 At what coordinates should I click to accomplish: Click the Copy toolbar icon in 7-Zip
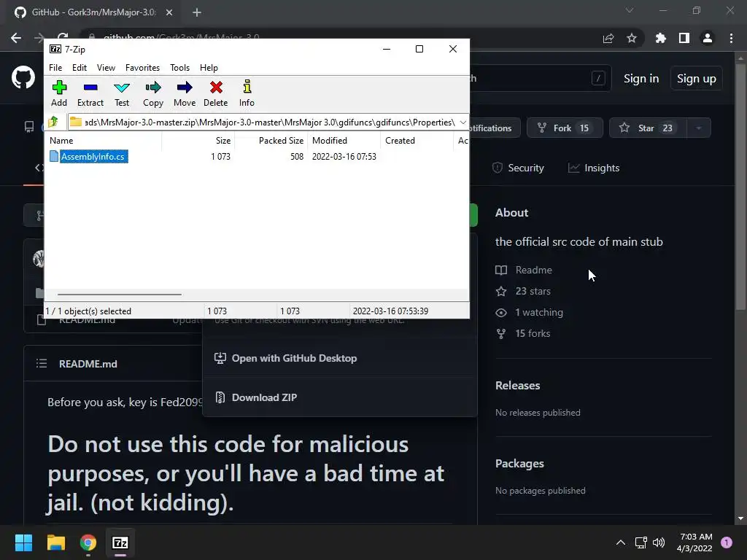click(x=153, y=94)
